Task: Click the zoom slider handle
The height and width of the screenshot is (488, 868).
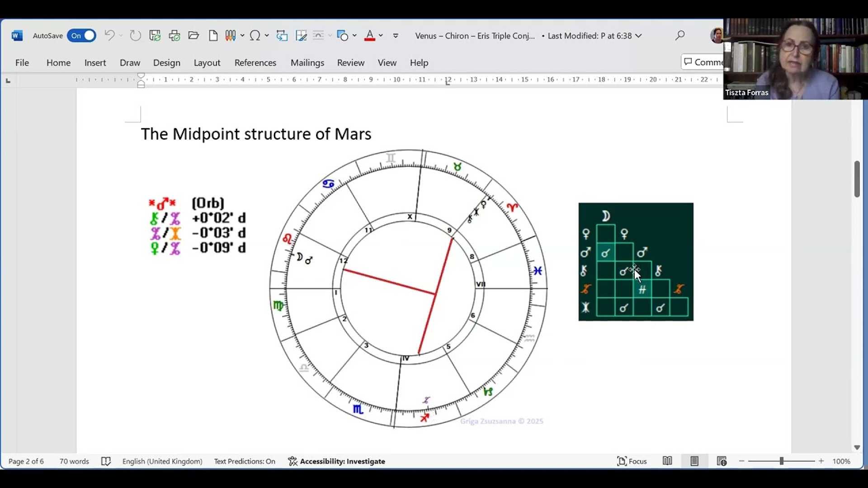Action: point(781,461)
